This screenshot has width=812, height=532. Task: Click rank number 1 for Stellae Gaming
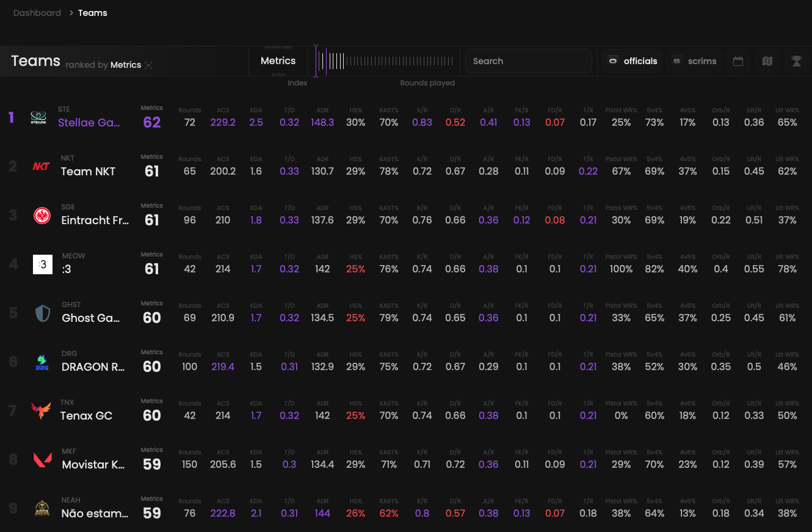[11, 117]
